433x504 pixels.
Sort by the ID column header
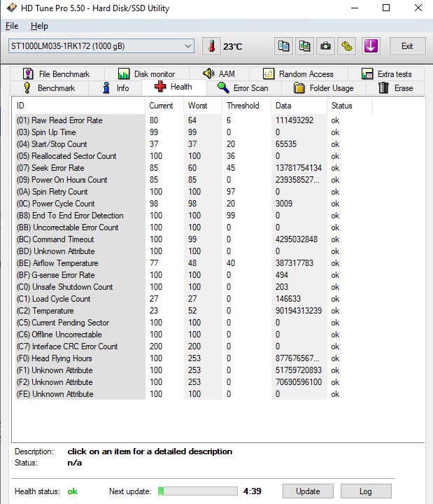pos(79,106)
